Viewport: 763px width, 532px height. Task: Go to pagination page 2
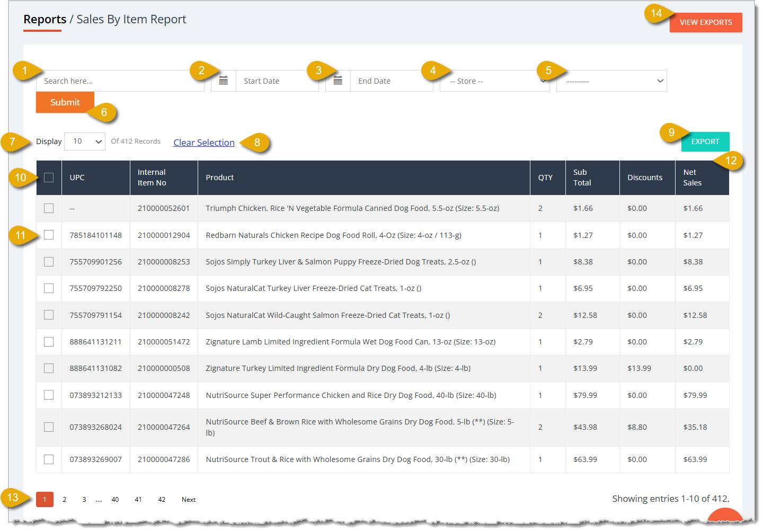click(x=65, y=500)
